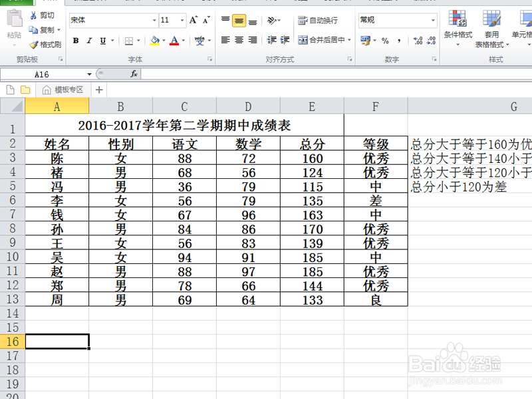532x399 pixels.
Task: Apply the Percent Style number format
Action: (x=384, y=41)
